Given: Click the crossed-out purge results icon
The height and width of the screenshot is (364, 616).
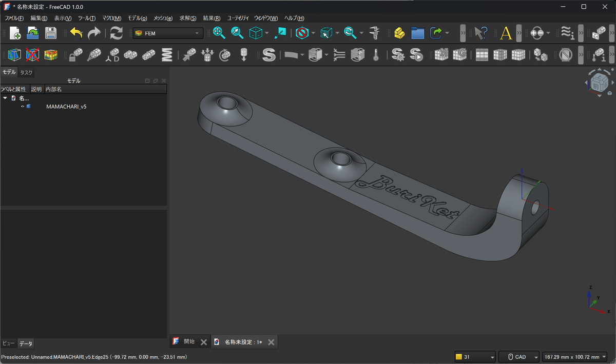Looking at the screenshot, I should (x=33, y=54).
